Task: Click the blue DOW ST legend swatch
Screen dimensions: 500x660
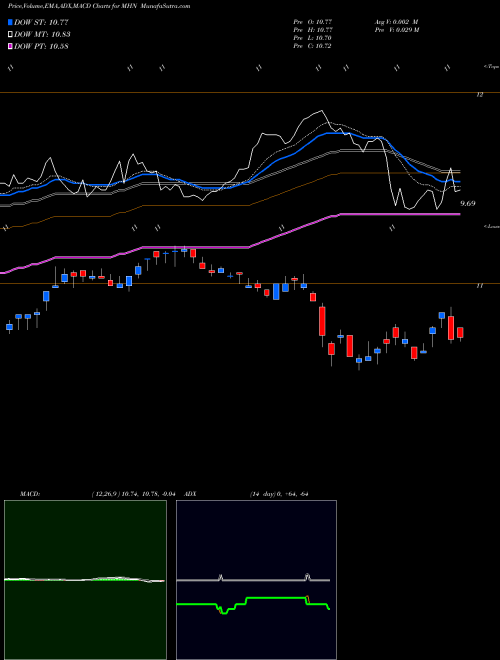Action: click(10, 22)
